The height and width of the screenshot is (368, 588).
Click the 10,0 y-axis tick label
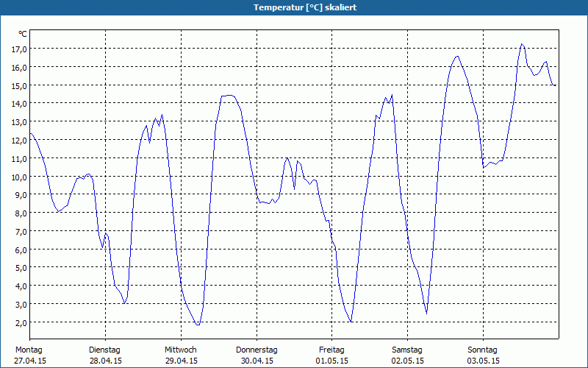coord(19,177)
